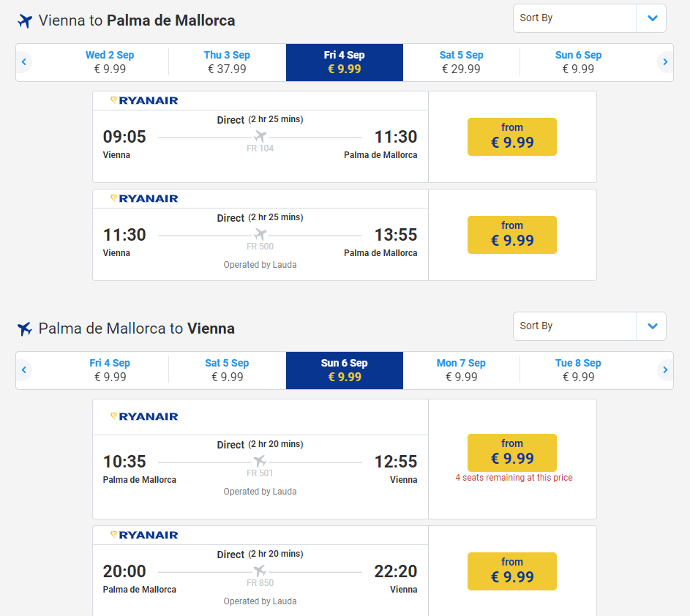Click the Ryanair logo on the 10:35 return flight
This screenshot has height=616, width=690.
pyautogui.click(x=143, y=416)
